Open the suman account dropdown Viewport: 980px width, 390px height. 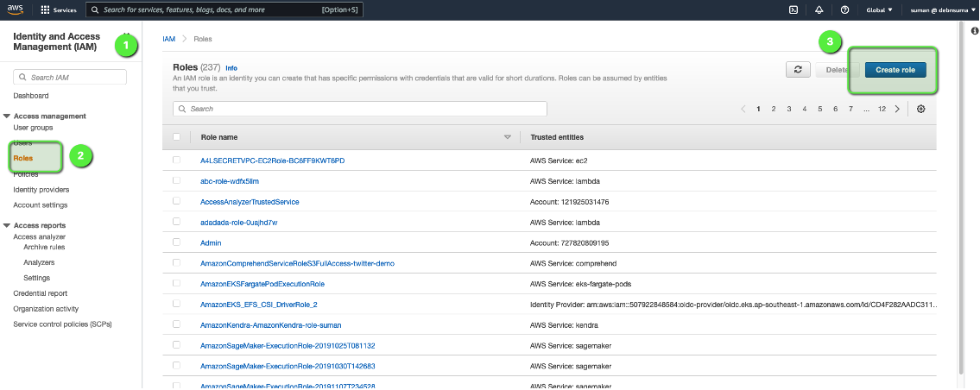pos(943,10)
